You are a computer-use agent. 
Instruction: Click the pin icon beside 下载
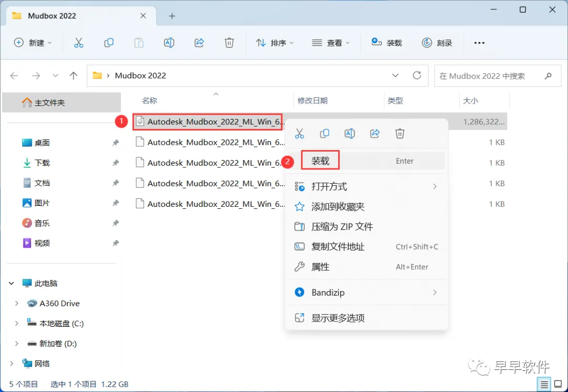tap(116, 163)
